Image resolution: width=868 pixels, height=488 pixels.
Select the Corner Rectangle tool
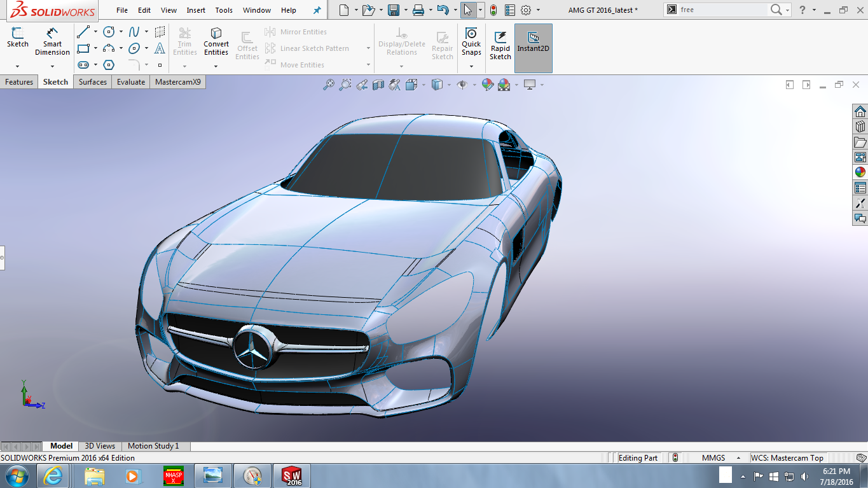point(83,48)
